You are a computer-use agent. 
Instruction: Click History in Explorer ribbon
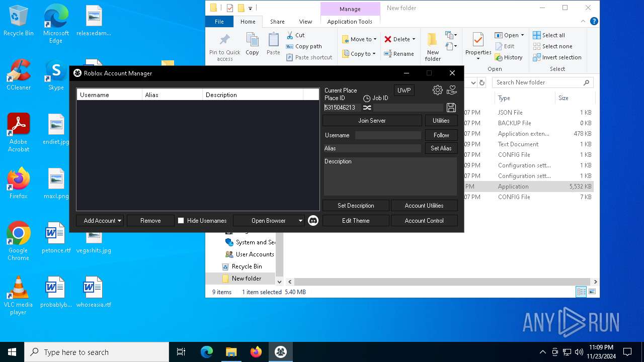point(509,57)
